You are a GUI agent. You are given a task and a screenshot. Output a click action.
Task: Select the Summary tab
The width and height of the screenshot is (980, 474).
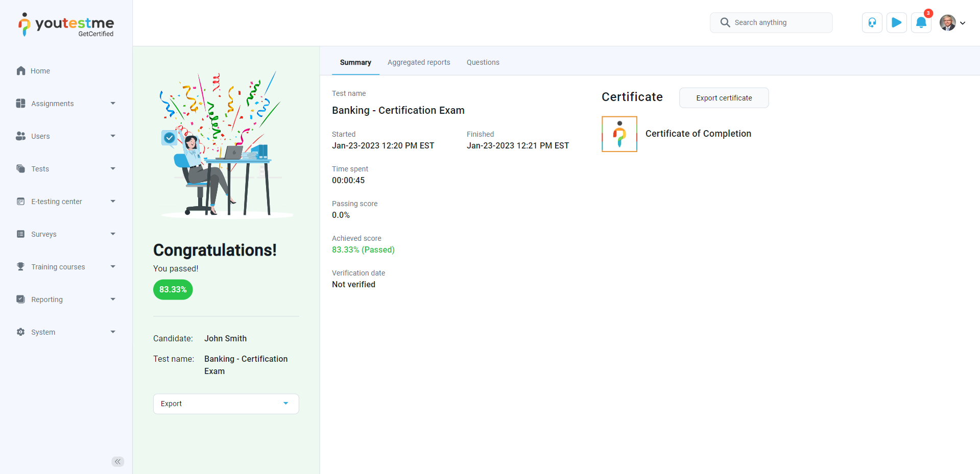pyautogui.click(x=355, y=62)
